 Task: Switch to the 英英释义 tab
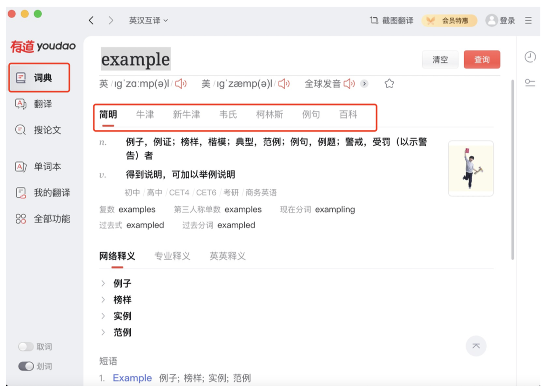point(227,256)
